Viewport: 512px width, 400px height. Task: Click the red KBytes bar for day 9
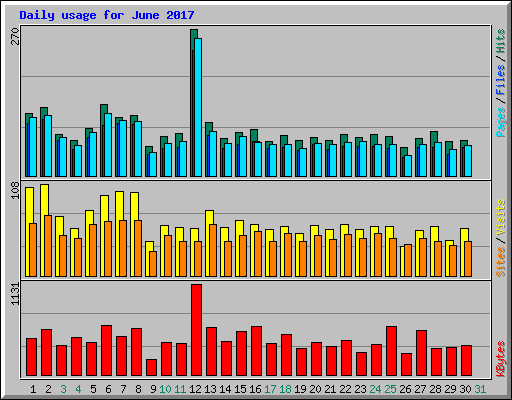coord(151,367)
